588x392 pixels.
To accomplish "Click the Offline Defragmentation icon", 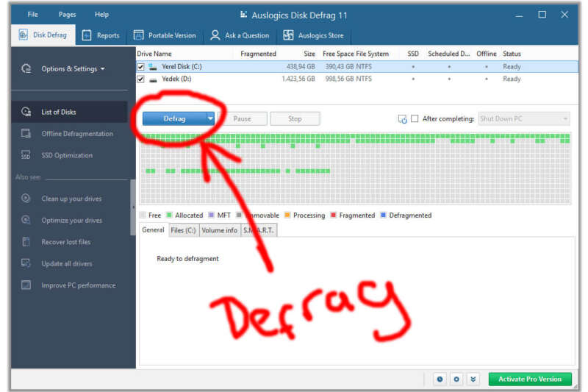I will coord(26,134).
